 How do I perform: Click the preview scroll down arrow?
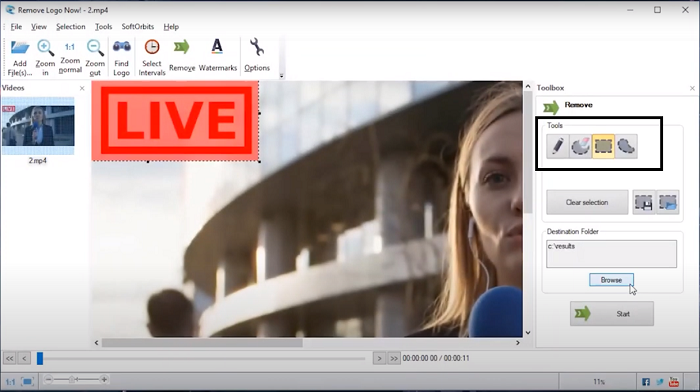point(528,333)
